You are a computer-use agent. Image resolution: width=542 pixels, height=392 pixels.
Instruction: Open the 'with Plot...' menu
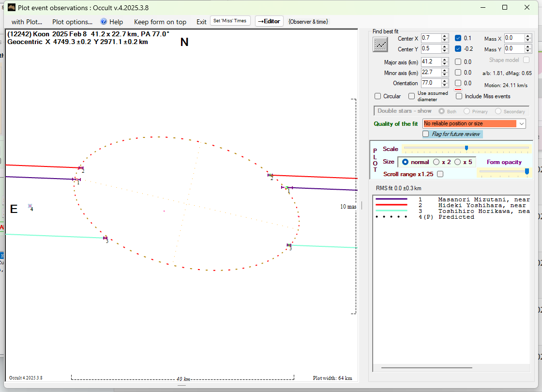[x=27, y=22]
